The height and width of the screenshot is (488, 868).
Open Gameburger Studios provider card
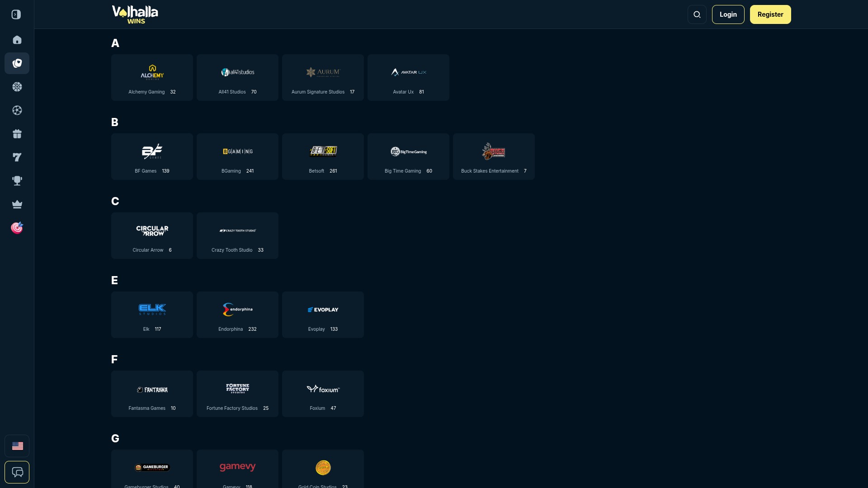tap(152, 469)
